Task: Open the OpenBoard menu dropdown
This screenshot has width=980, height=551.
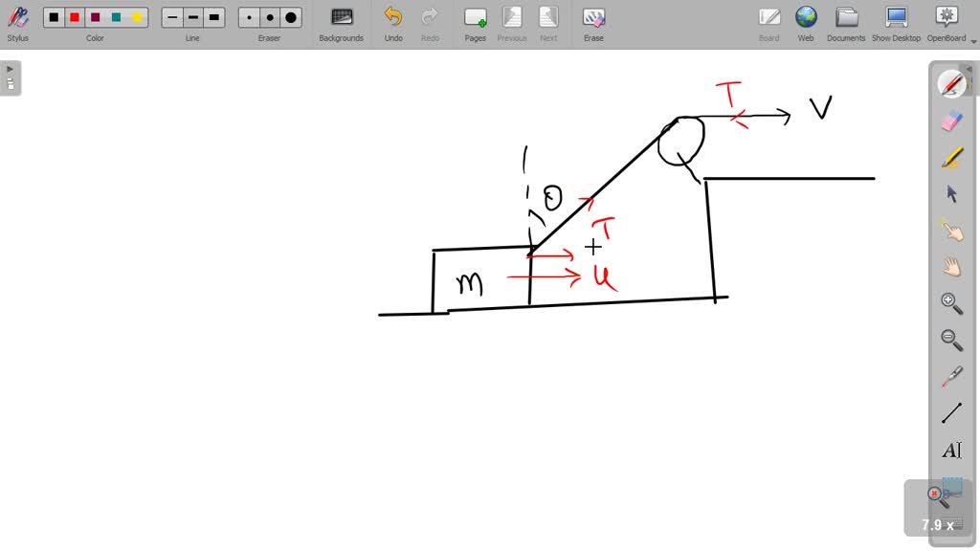Action: (x=973, y=41)
